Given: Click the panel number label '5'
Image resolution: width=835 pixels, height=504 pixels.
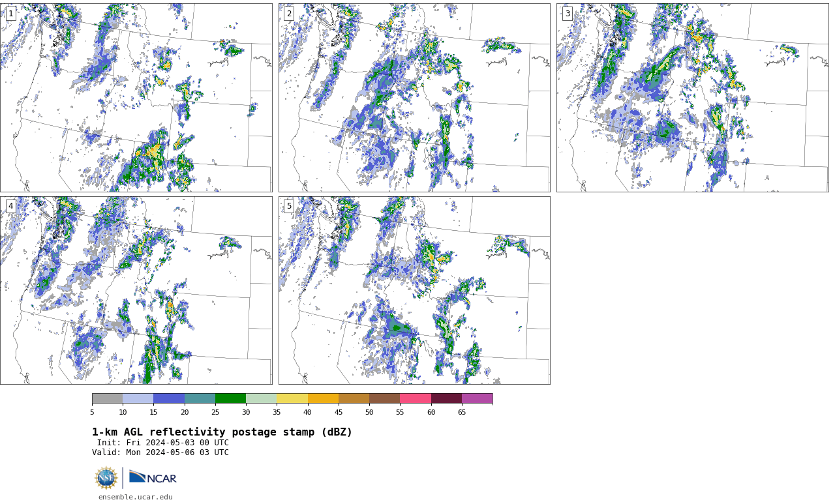Looking at the screenshot, I should coord(289,206).
